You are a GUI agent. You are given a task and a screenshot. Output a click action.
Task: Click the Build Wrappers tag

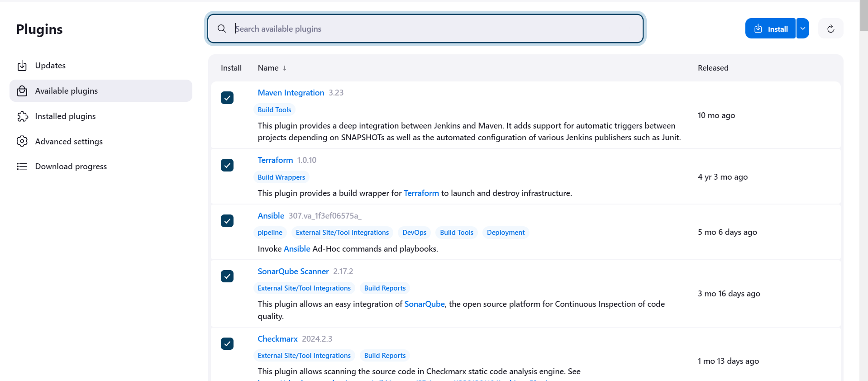coord(281,177)
